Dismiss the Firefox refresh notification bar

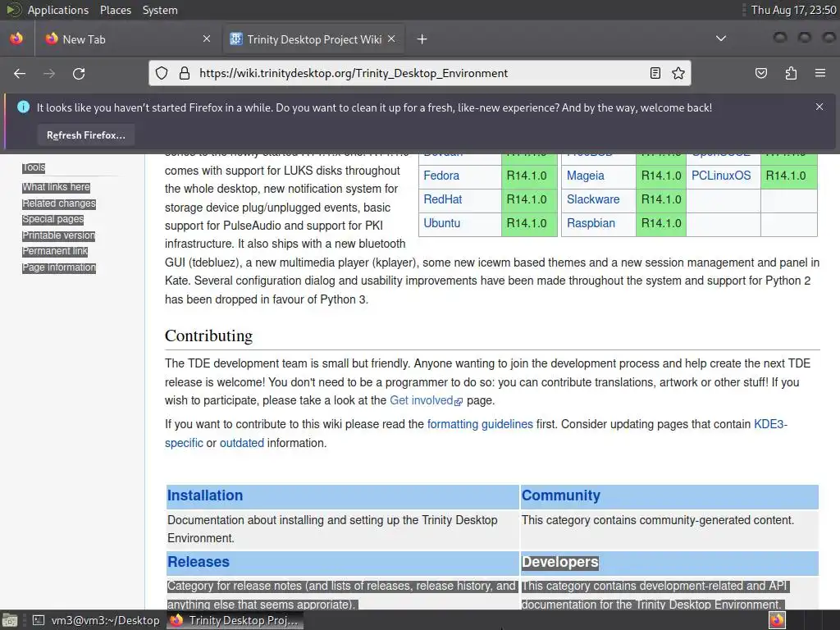tap(819, 107)
